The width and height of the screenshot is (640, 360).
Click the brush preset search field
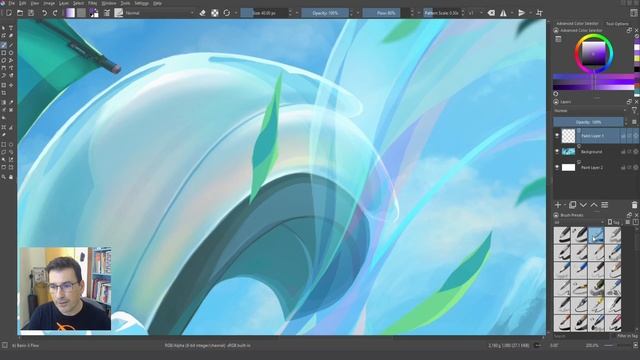pos(581,336)
